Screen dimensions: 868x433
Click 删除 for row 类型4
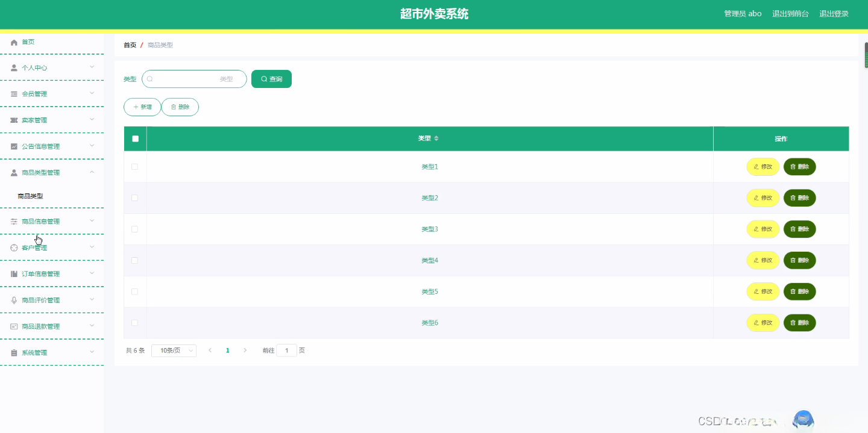pos(800,260)
